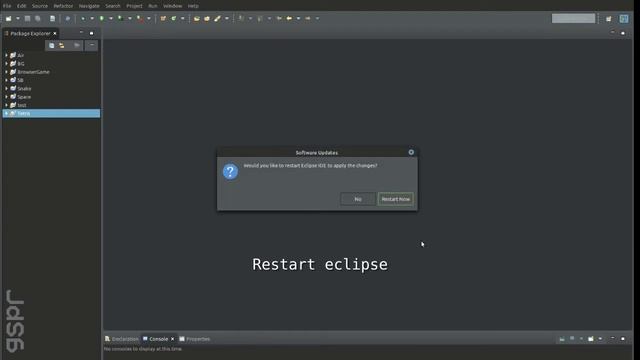640x360 pixels.
Task: Click the External Tools run icon
Action: pos(140,18)
